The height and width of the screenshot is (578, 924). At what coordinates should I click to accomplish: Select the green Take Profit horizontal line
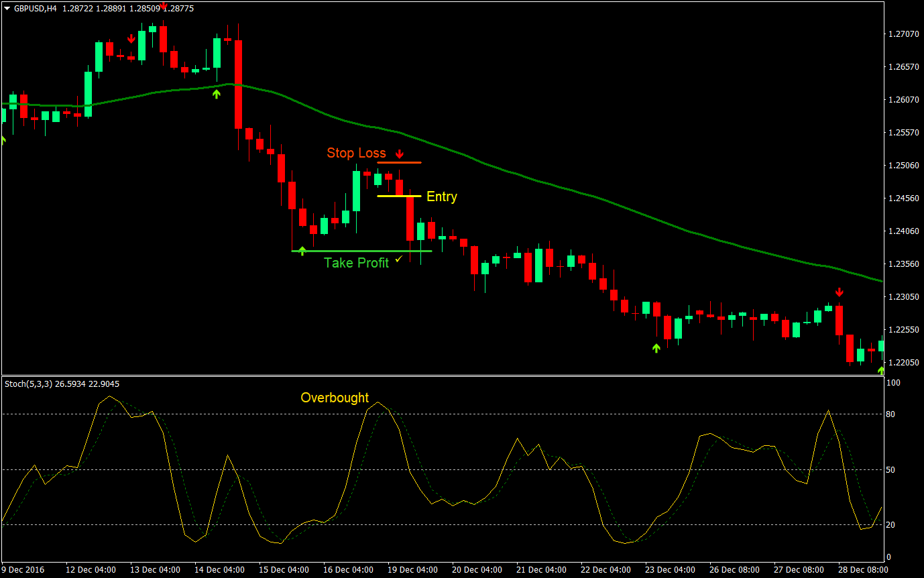[362, 251]
